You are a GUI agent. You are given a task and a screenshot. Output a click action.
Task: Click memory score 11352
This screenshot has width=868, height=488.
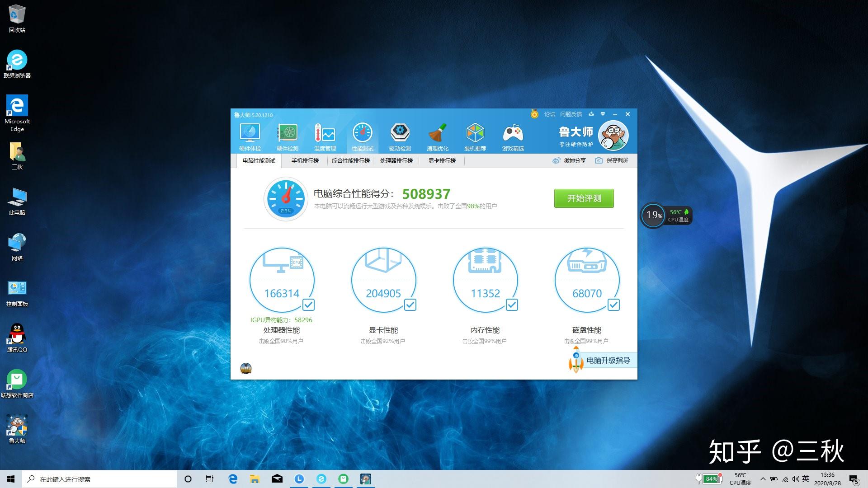(485, 294)
